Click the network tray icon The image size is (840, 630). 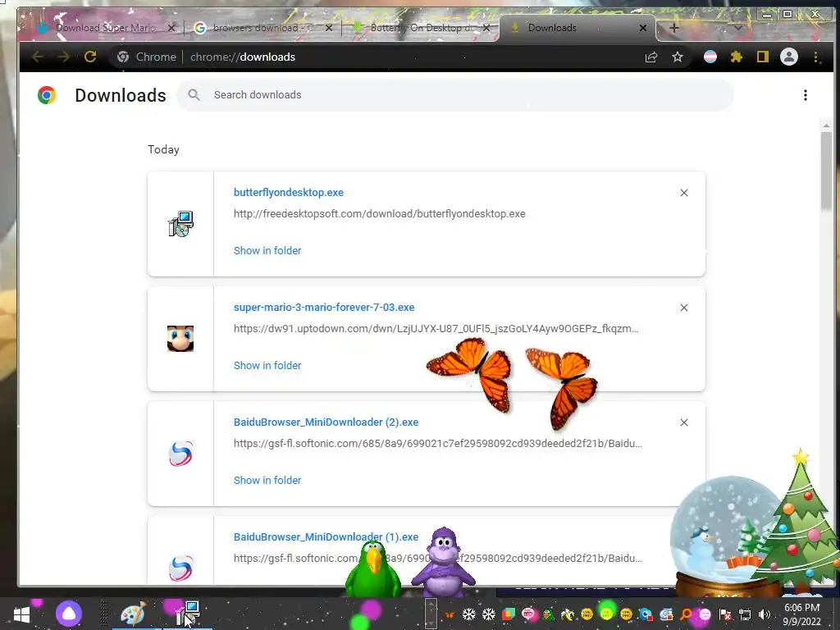pyautogui.click(x=745, y=614)
